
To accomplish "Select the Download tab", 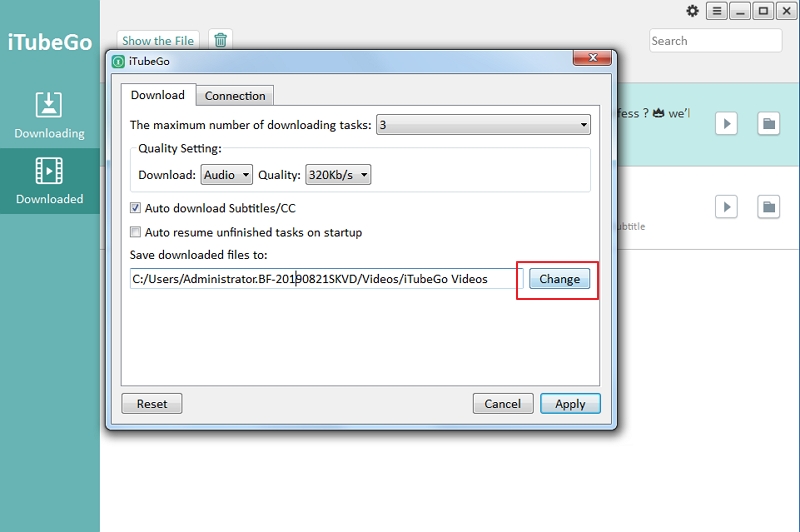I will point(158,95).
